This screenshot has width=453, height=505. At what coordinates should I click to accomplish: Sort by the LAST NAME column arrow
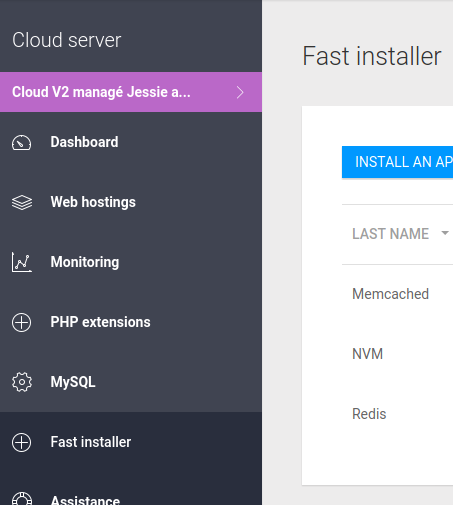point(445,233)
